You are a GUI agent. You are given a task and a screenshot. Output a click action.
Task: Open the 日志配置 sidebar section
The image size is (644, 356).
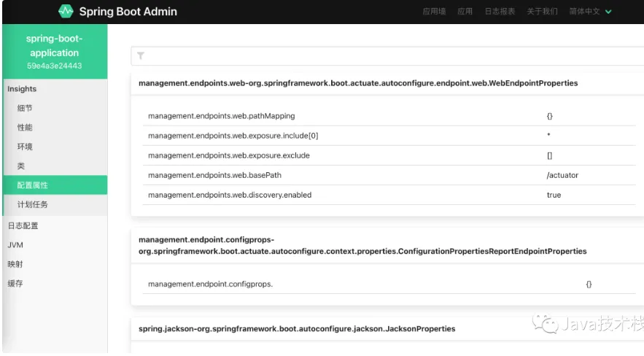[x=23, y=225]
